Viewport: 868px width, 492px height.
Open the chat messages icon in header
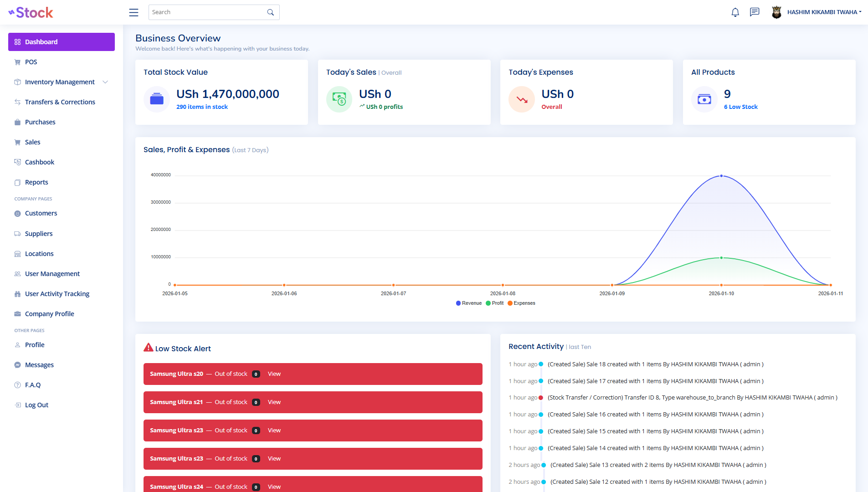(x=755, y=12)
